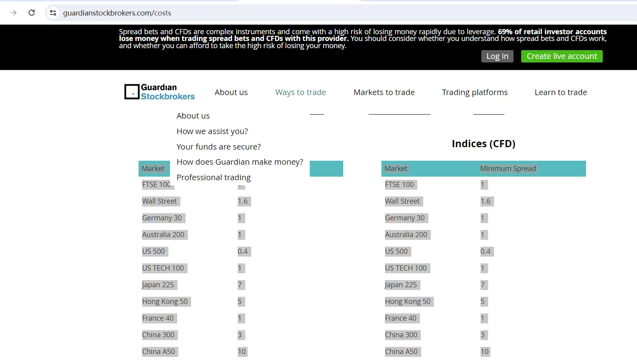Select About us in the dropdown submenu
Viewport: 637px width, 364px height.
click(193, 116)
